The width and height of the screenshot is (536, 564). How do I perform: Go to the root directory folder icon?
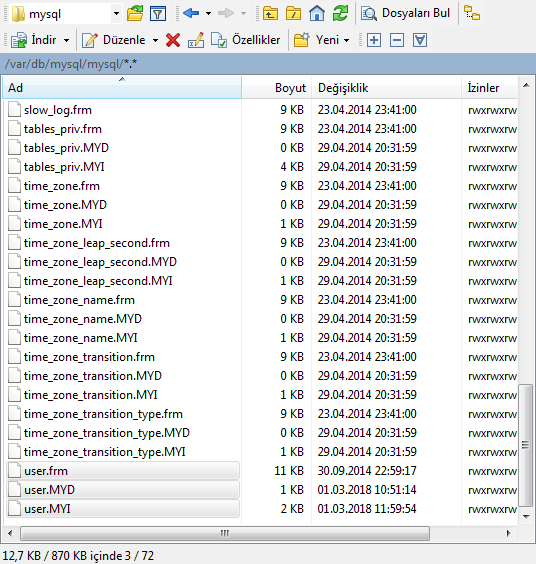294,13
